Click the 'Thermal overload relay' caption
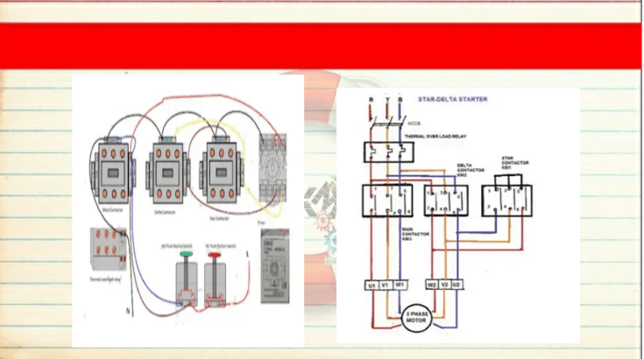Viewport: 644px width, 359px height. pyautogui.click(x=105, y=279)
